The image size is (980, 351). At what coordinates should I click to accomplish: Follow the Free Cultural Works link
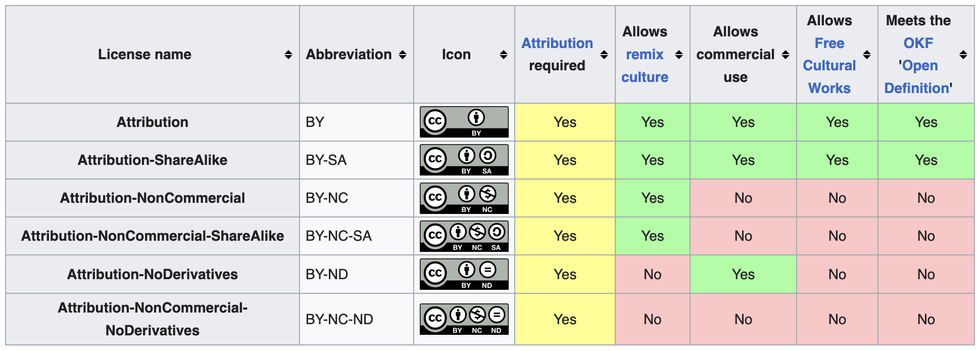point(829,66)
